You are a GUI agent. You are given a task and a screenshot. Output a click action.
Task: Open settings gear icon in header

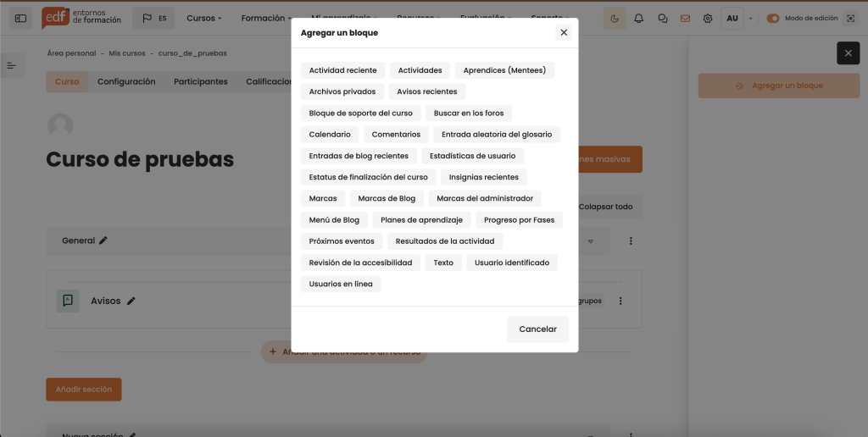(708, 19)
